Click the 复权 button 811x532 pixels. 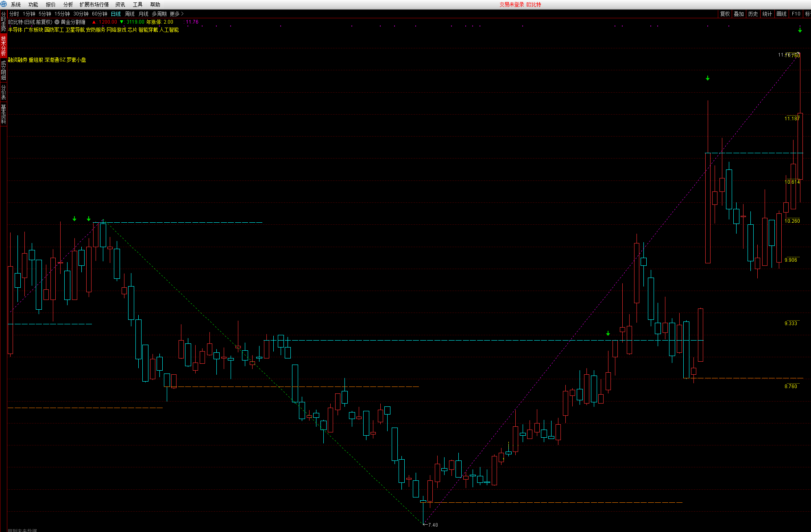[725, 14]
